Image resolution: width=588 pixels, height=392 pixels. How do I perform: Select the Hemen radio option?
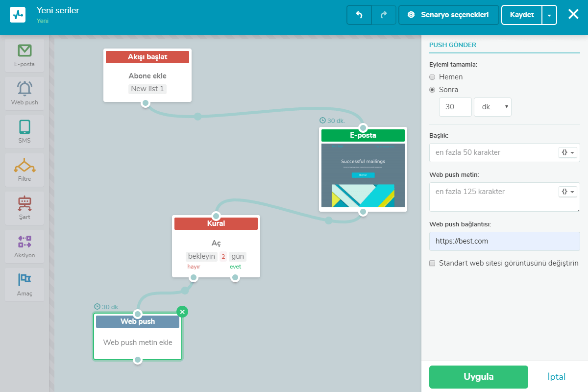pyautogui.click(x=432, y=77)
